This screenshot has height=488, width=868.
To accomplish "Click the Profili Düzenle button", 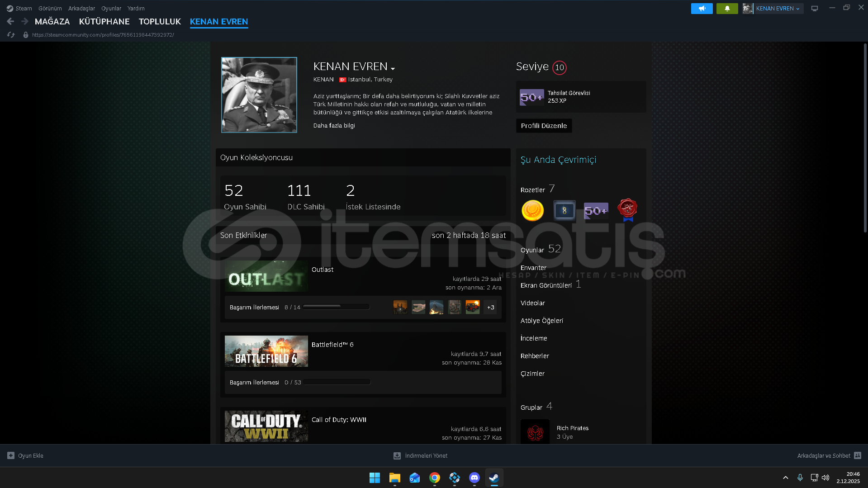I will (x=544, y=126).
